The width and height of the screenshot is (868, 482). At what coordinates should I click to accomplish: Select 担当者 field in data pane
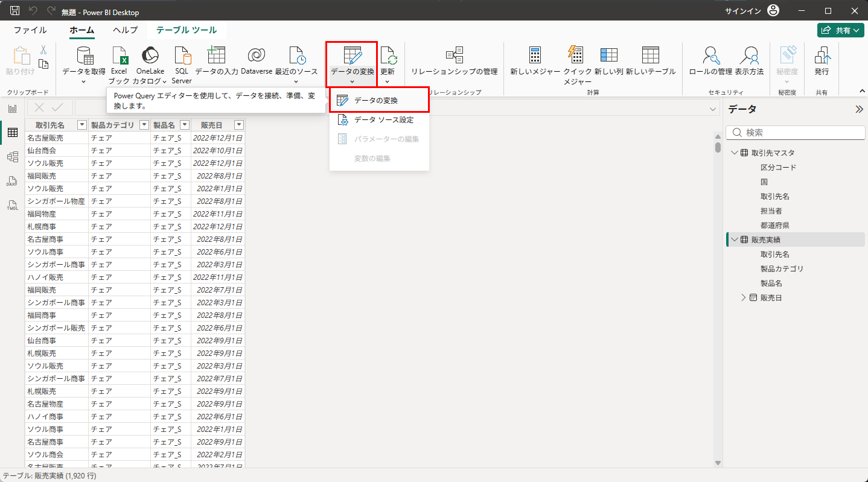[x=771, y=211]
